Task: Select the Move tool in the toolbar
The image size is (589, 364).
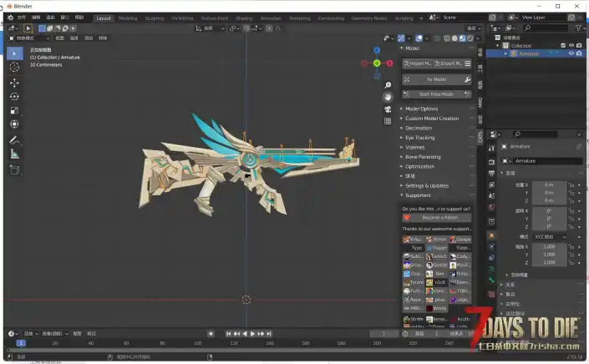Action: [14, 83]
